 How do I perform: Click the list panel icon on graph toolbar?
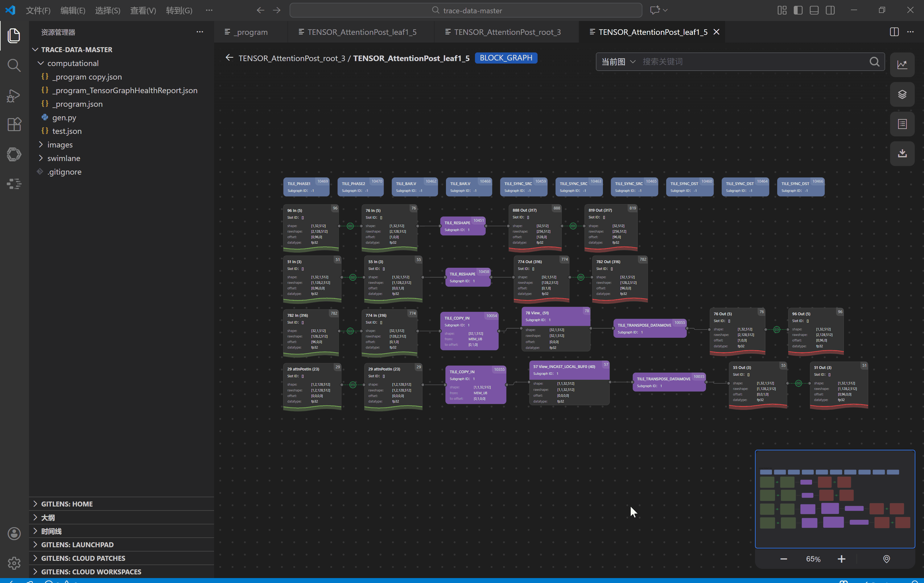902,124
